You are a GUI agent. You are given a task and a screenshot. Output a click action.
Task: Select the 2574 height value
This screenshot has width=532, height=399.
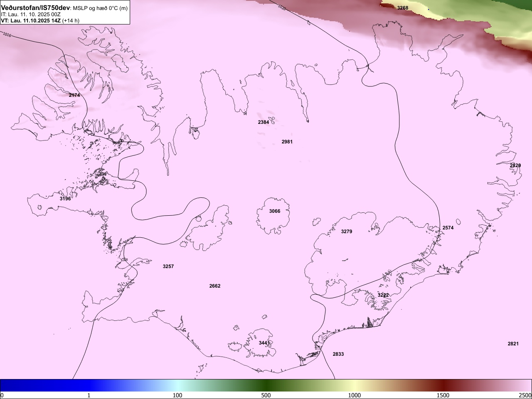[448, 228]
